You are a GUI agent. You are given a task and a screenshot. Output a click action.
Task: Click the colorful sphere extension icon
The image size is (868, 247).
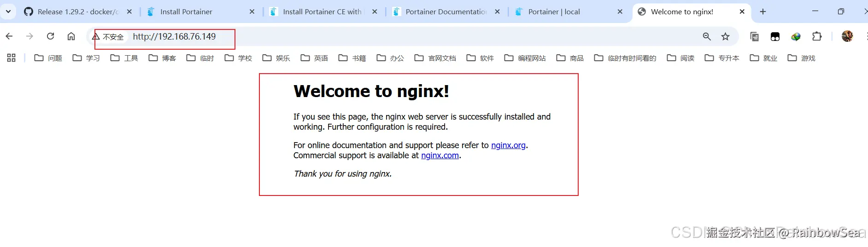pos(796,36)
